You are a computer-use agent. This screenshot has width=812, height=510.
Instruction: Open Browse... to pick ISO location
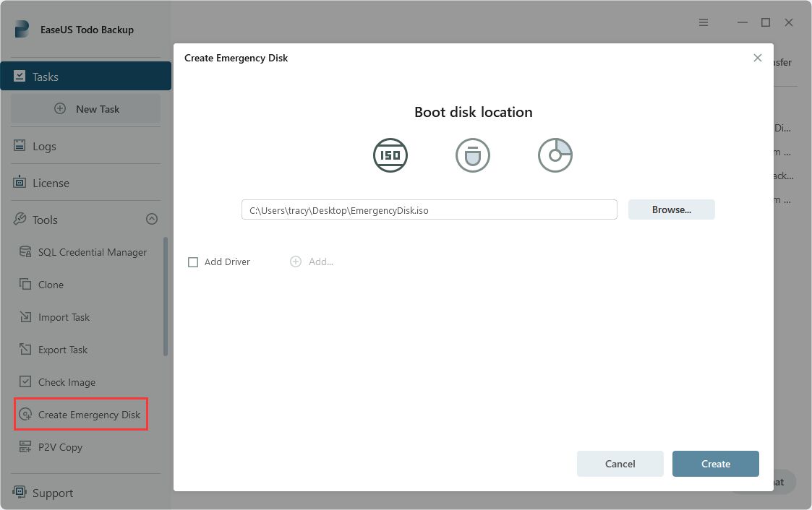coord(671,209)
